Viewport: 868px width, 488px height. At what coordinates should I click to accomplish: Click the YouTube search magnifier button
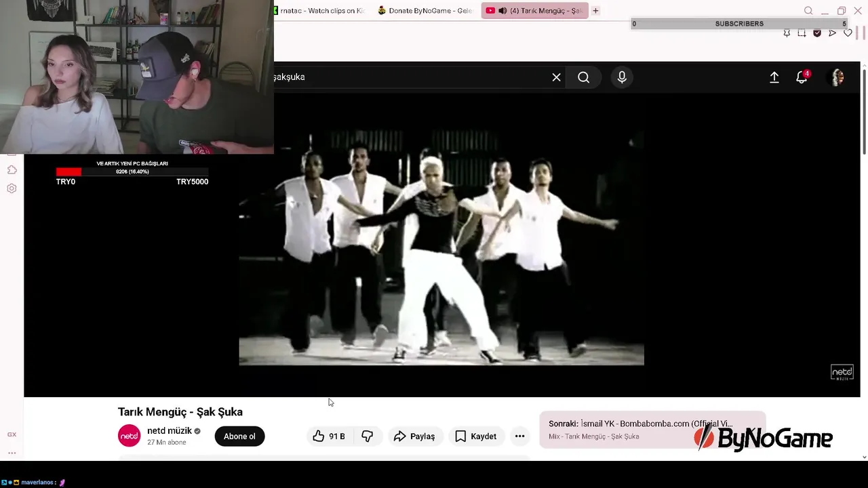[x=584, y=77]
